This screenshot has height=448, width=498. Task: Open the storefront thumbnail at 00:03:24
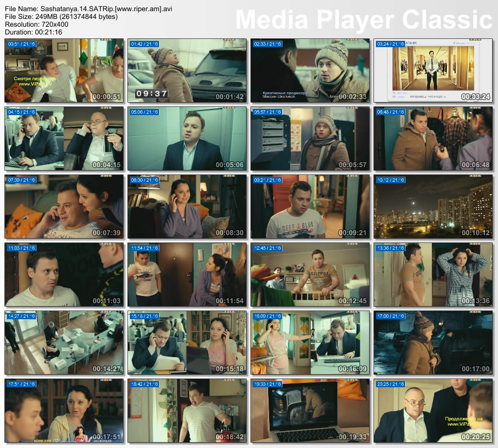click(433, 70)
